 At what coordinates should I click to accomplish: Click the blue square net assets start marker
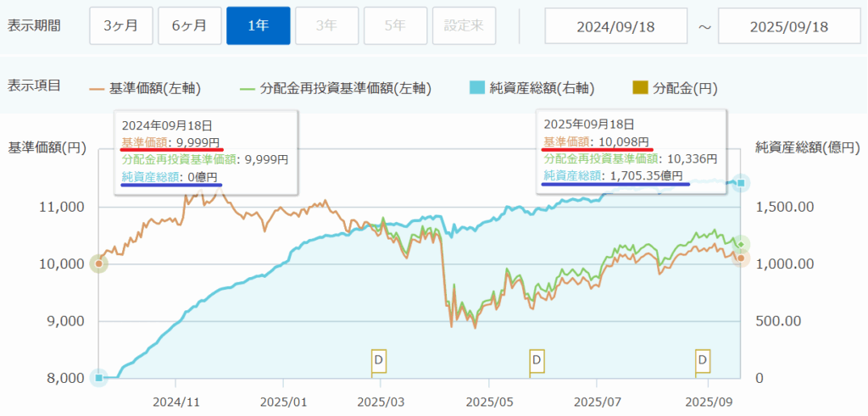pyautogui.click(x=99, y=377)
